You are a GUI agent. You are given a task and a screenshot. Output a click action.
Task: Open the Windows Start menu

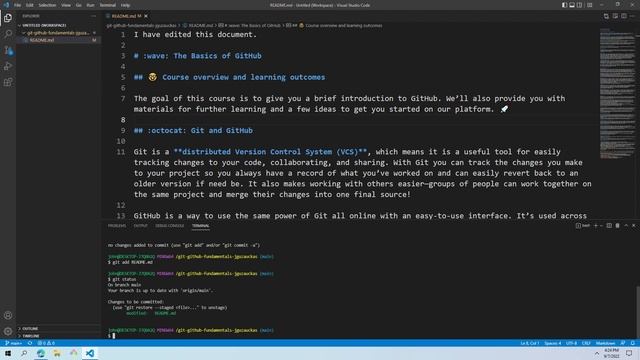pyautogui.click(x=8, y=353)
